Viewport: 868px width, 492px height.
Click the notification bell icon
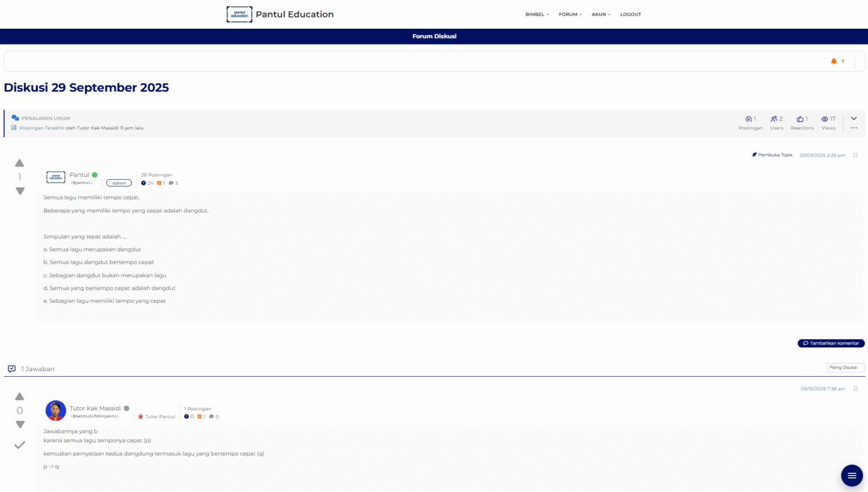(834, 61)
